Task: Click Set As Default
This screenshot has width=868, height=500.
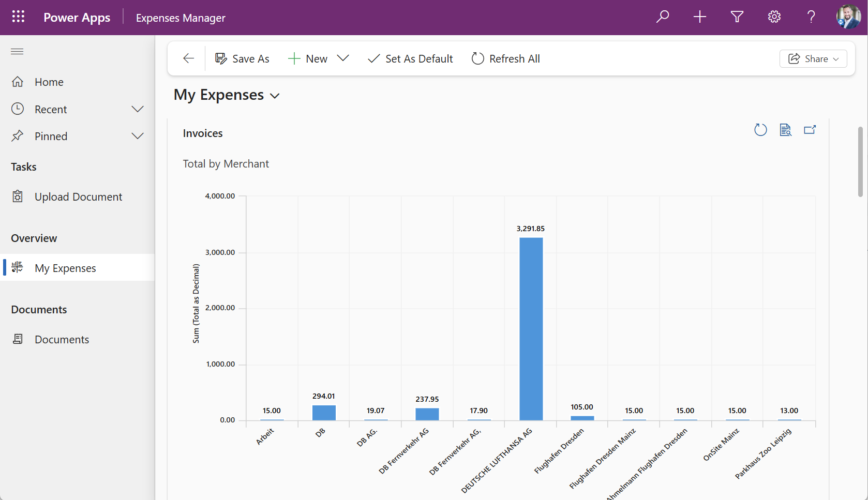Action: tap(410, 59)
